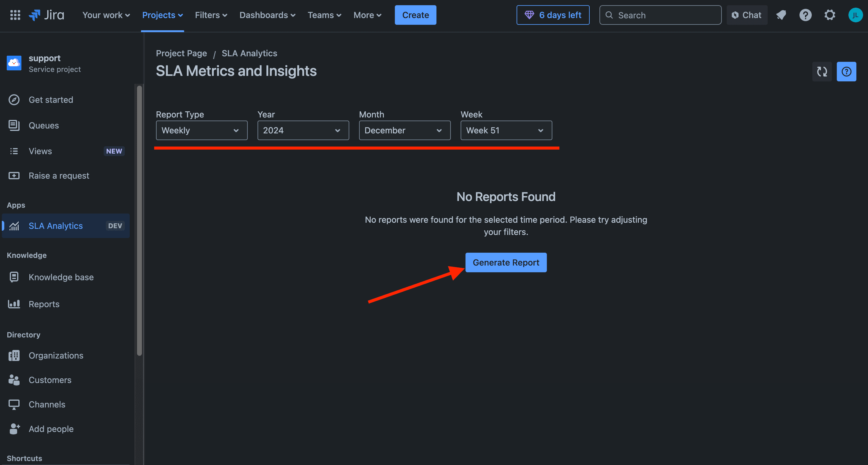The height and width of the screenshot is (465, 868).
Task: Open the Year dropdown showing 2024
Action: 303,130
